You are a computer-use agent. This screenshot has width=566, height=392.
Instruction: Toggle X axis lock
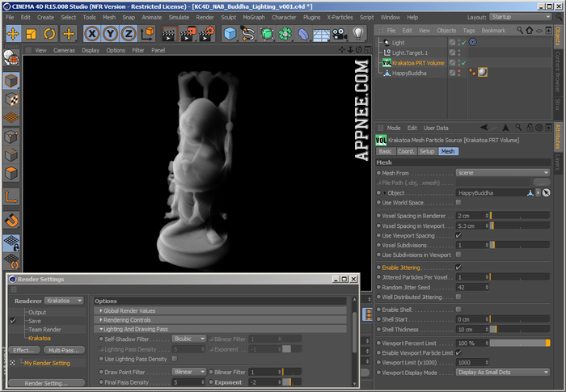click(x=92, y=34)
